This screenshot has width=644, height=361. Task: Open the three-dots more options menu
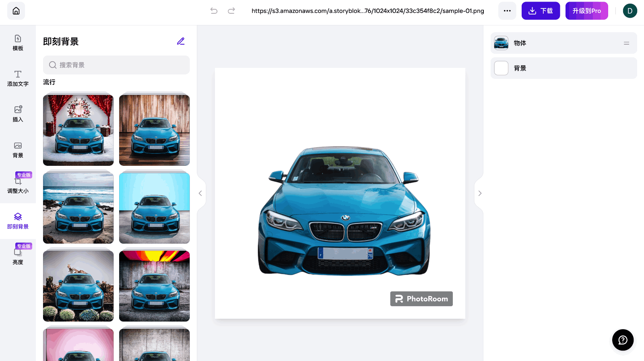pyautogui.click(x=507, y=11)
